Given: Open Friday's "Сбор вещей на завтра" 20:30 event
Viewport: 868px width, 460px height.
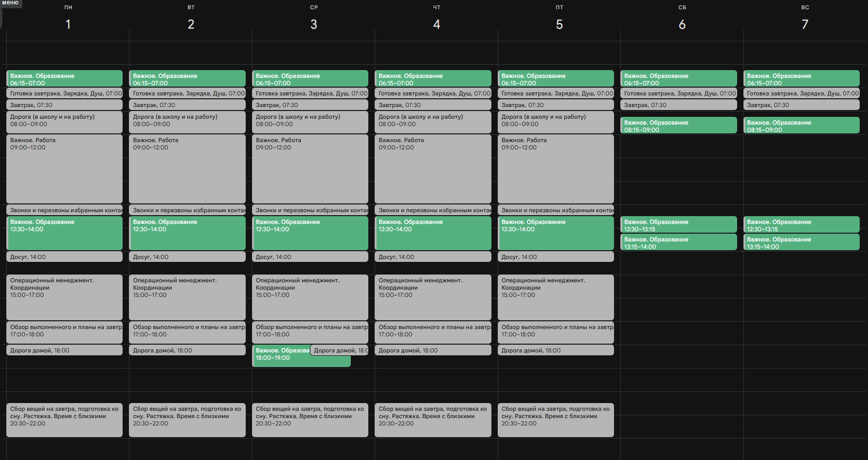Looking at the screenshot, I should [555, 420].
